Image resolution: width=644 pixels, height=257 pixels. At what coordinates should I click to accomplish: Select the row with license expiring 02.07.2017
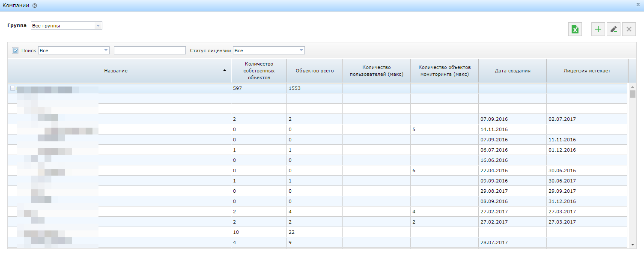tap(300, 119)
